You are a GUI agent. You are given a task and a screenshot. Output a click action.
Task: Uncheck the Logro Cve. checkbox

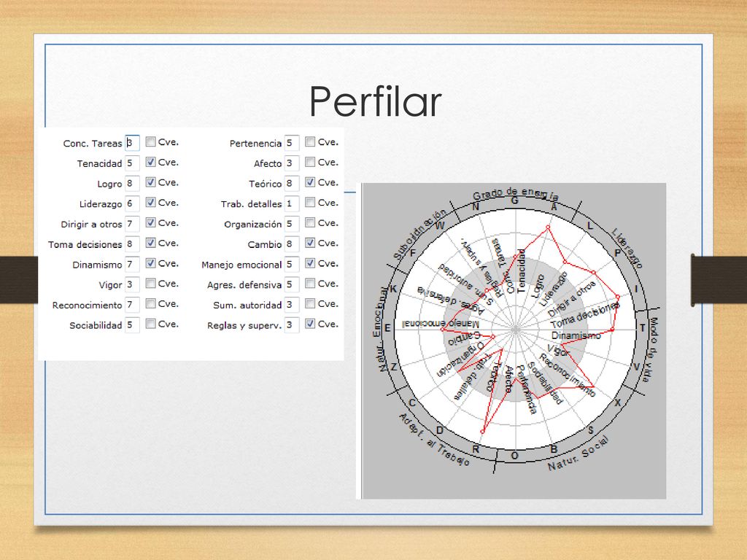point(150,182)
